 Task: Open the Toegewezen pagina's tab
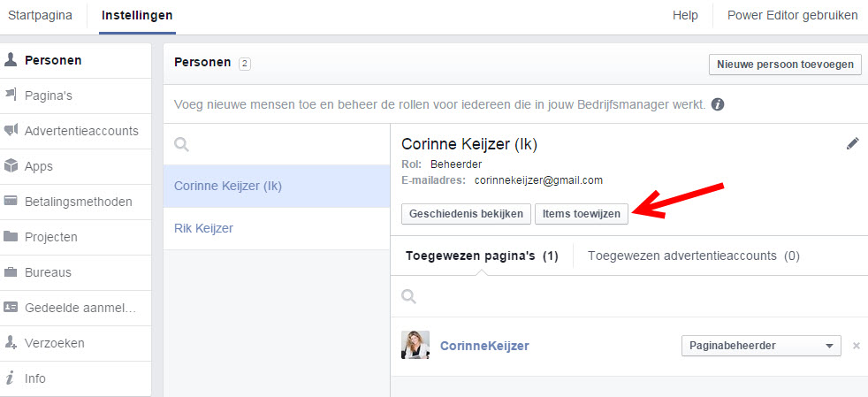482,256
